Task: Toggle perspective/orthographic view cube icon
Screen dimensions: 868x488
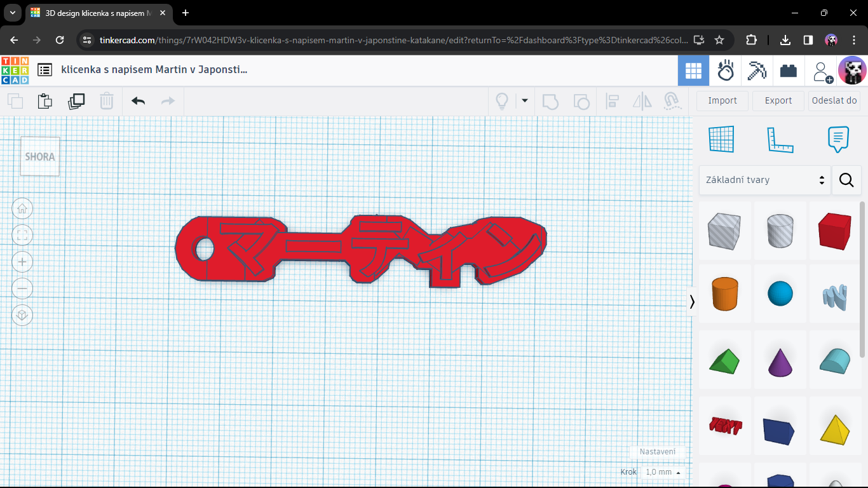Action: click(x=22, y=315)
